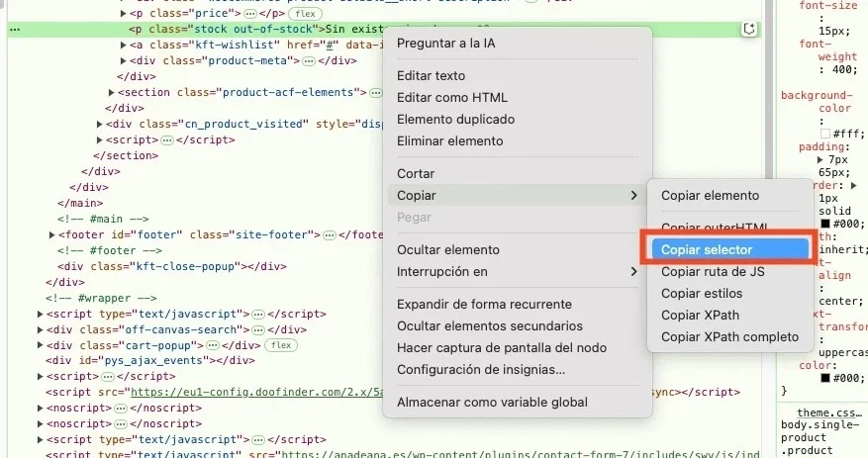Expand ellipsis inside off-canvas-search div
Viewport: 868px width, 458px height.
(258, 329)
